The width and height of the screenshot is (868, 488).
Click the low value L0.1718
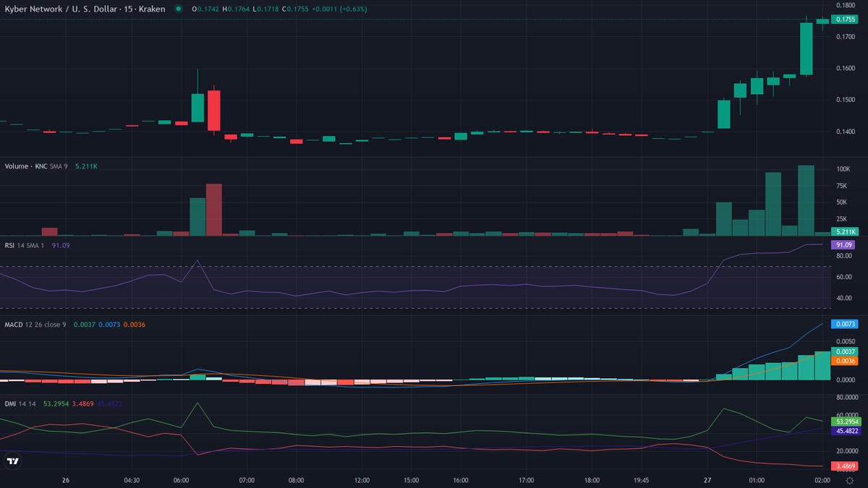click(265, 9)
